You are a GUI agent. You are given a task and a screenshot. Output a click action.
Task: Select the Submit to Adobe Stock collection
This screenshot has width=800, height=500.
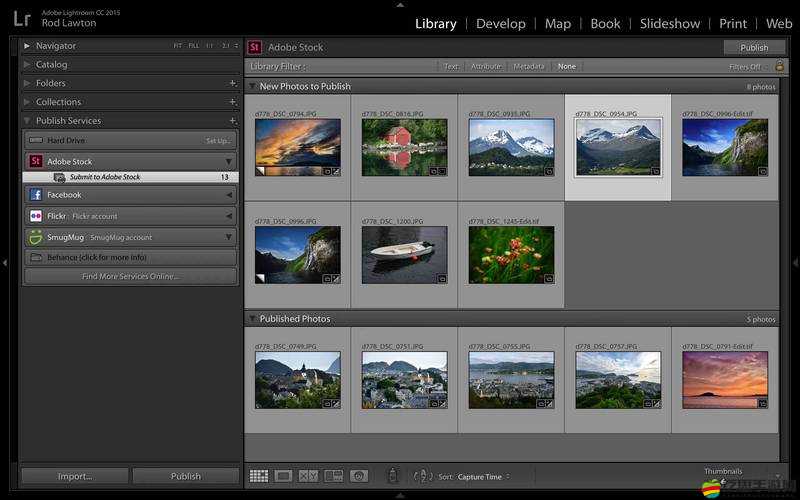(x=131, y=177)
